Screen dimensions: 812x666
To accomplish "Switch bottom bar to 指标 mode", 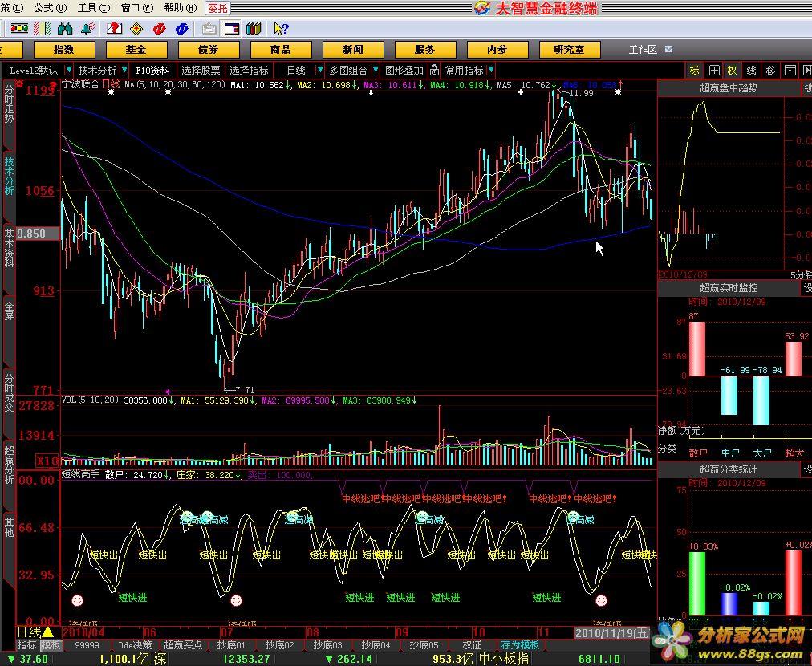I will [27, 645].
